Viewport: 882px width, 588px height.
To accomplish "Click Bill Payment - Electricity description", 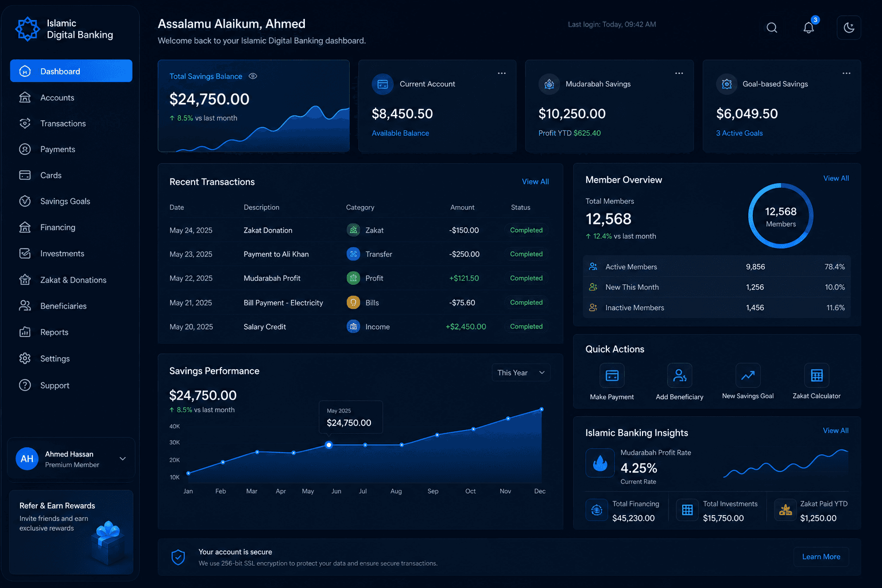I will pyautogui.click(x=283, y=303).
